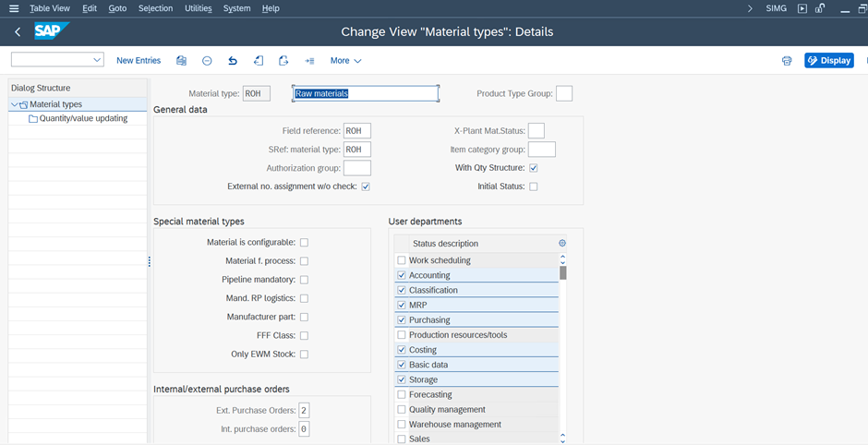Collapse the Material types tree node
The height and width of the screenshot is (445, 868).
(15, 104)
